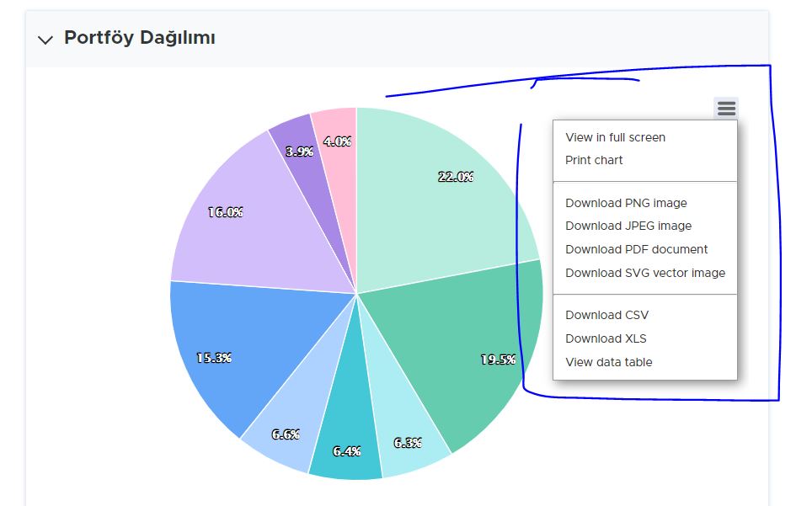
Task: Open the chart context menu hamburger icon
Action: click(725, 109)
